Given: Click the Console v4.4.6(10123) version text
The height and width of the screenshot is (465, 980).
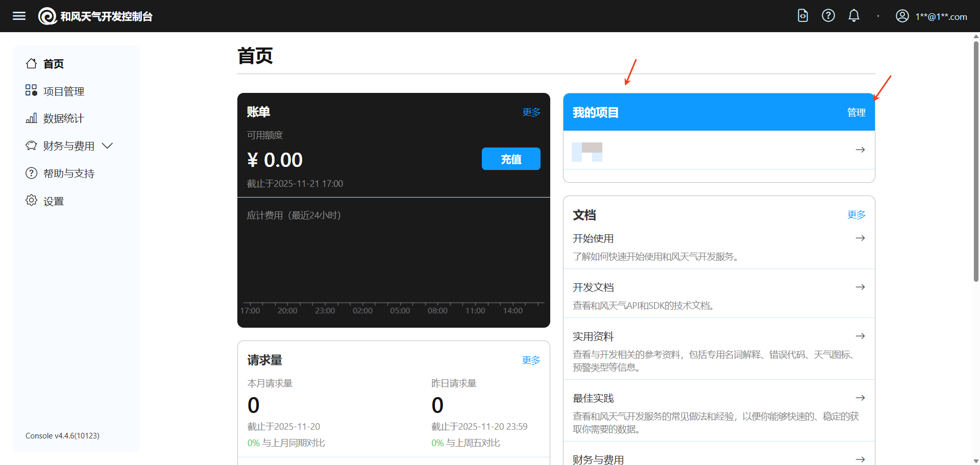Looking at the screenshot, I should [62, 436].
